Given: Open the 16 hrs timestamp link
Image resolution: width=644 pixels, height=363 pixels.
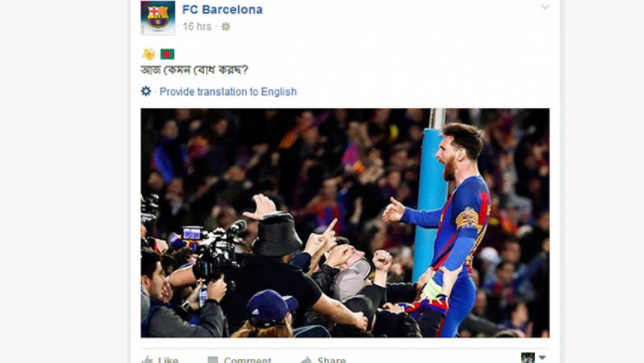Looking at the screenshot, I should 197,27.
